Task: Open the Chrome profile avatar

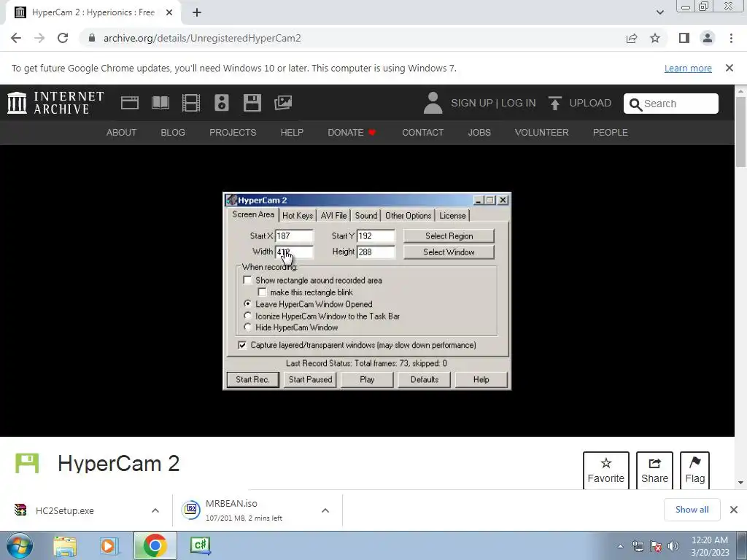Action: [x=708, y=38]
